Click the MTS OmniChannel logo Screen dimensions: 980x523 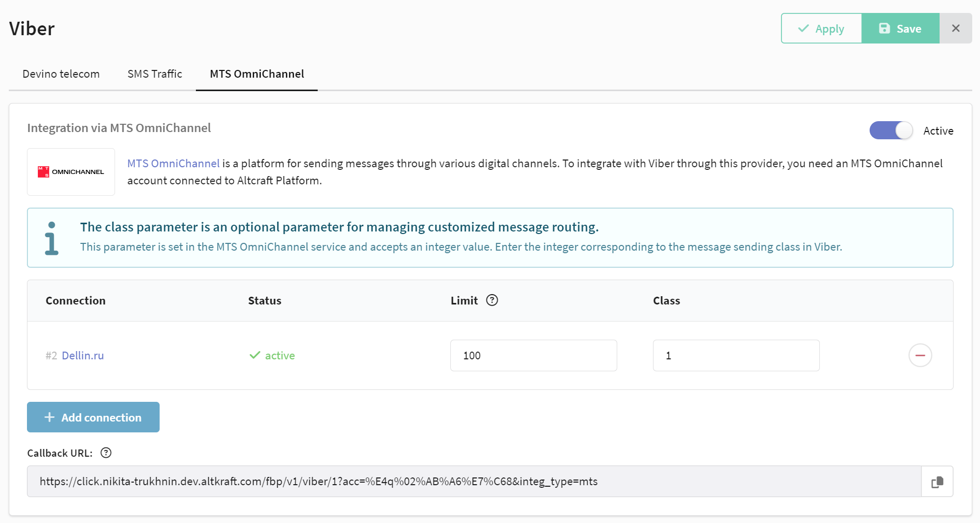[71, 172]
